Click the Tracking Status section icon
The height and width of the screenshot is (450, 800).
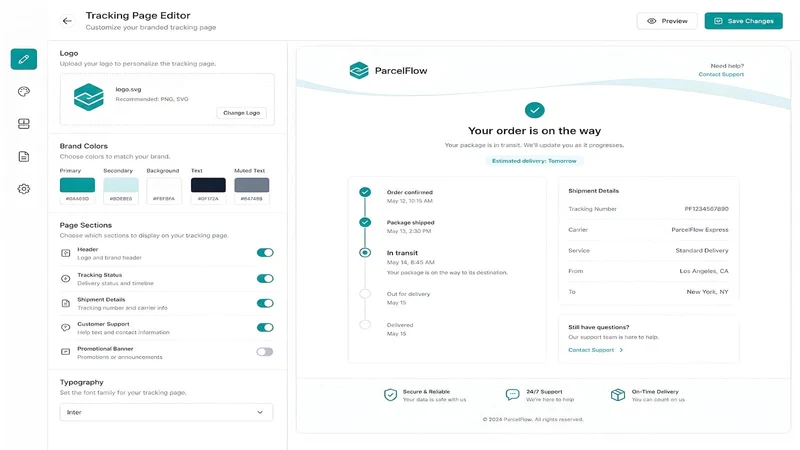[65, 279]
